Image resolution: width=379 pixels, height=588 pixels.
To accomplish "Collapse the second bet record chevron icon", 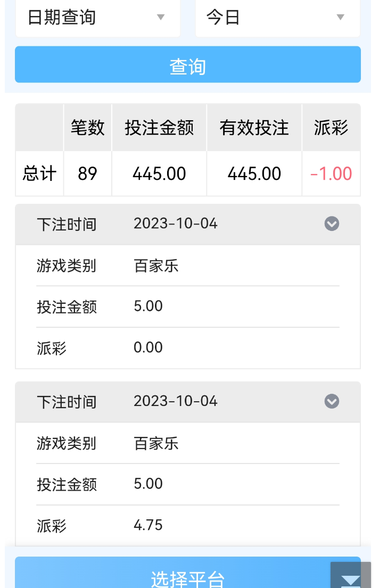I will point(332,401).
